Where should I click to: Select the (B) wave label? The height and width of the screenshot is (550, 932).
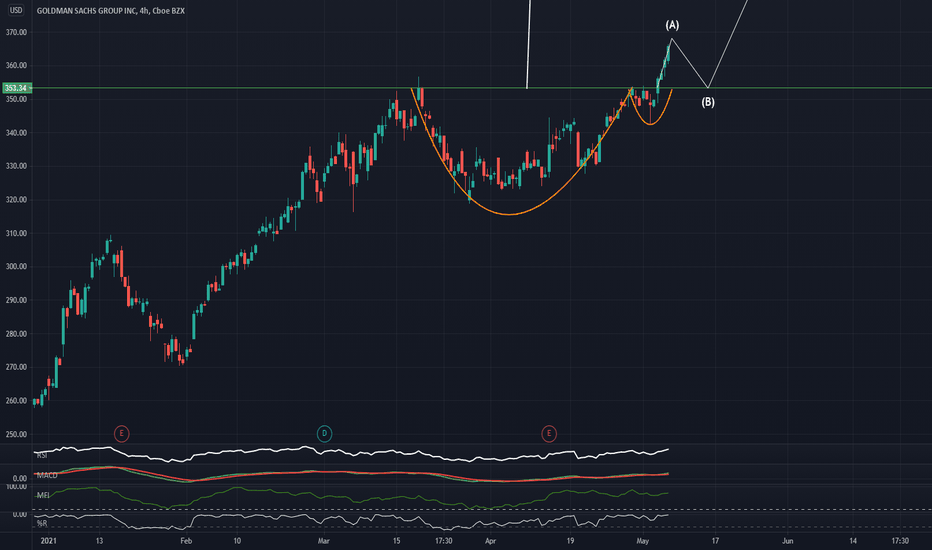tap(707, 102)
